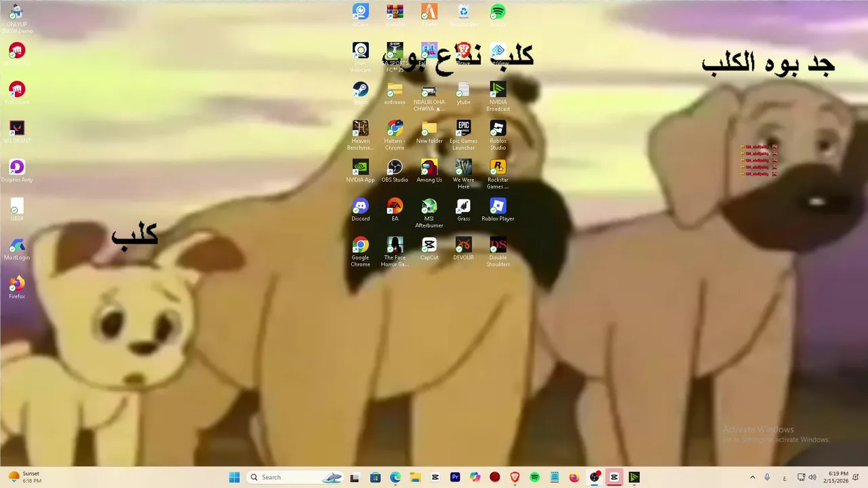Select the Epic Games Launcher desktop icon

464,136
